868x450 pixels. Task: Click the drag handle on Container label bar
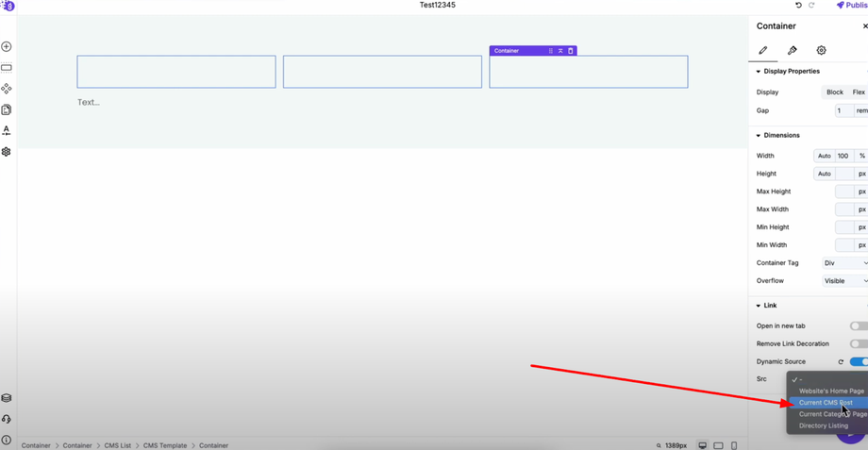[550, 51]
